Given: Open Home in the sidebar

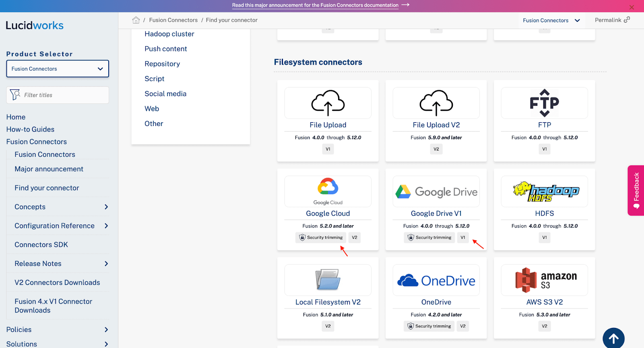Looking at the screenshot, I should click(x=16, y=117).
